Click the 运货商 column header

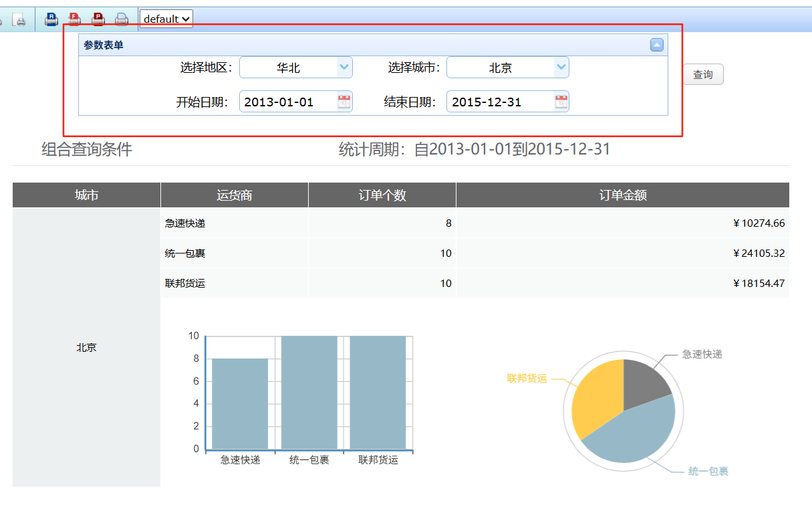point(234,195)
